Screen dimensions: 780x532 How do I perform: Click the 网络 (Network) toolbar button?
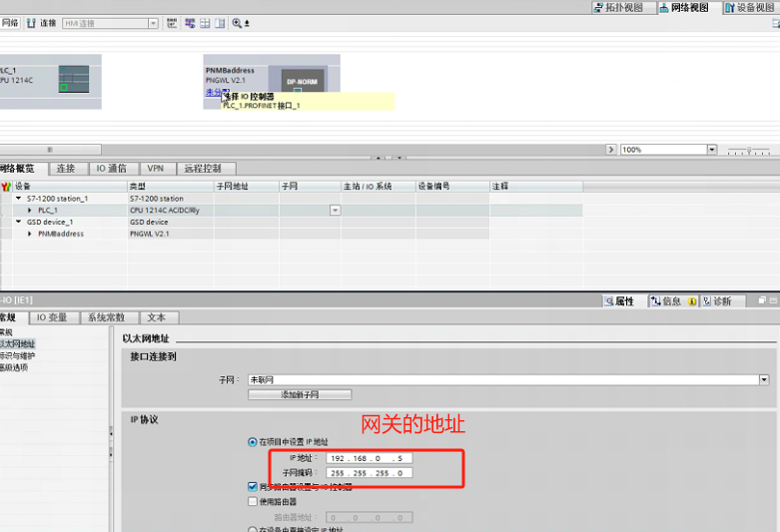(x=10, y=23)
